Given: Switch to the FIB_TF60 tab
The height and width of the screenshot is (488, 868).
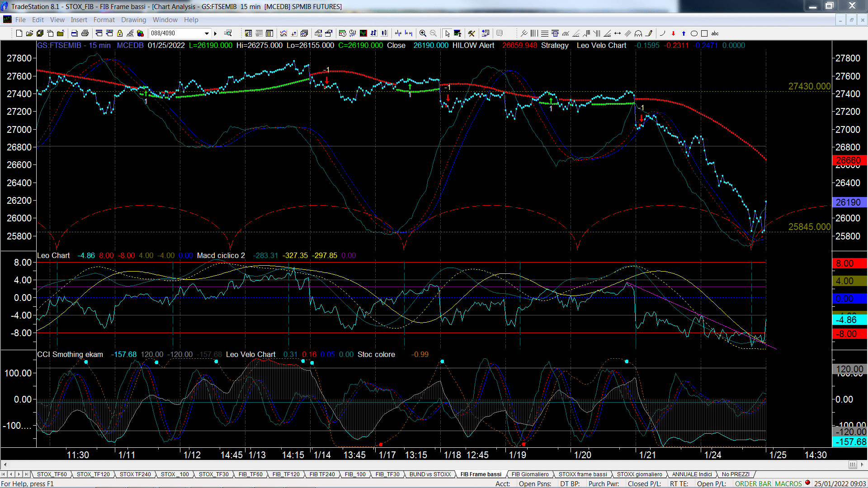Looking at the screenshot, I should point(250,474).
